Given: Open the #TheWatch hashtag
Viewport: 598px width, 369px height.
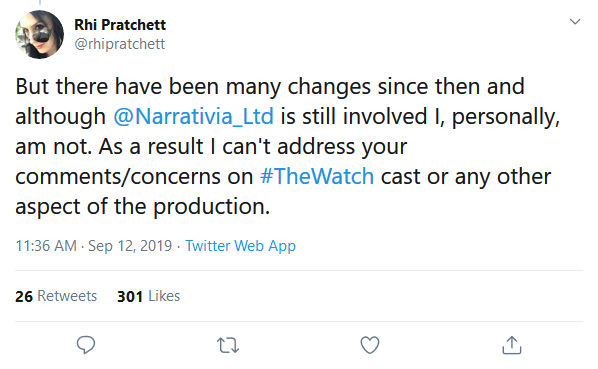Looking at the screenshot, I should [x=317, y=176].
